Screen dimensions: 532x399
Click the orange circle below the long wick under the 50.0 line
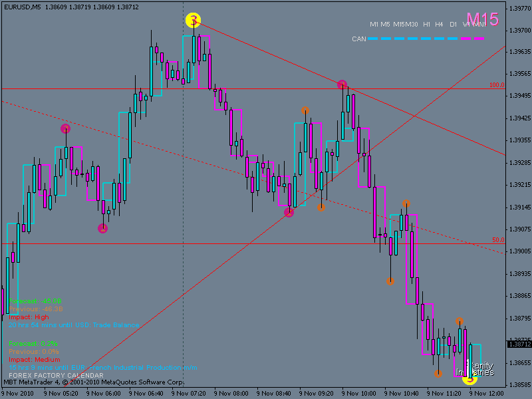[x=390, y=281]
